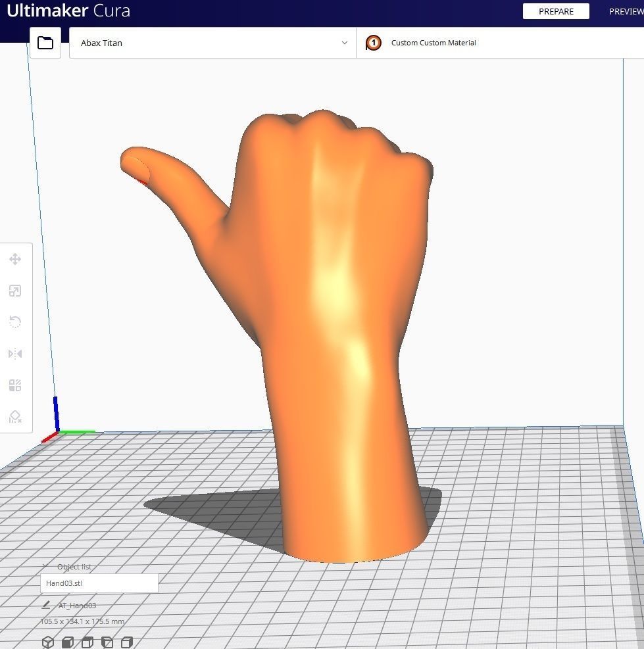Open the Abax Titan printer dropdown
The width and height of the screenshot is (644, 649).
(212, 43)
